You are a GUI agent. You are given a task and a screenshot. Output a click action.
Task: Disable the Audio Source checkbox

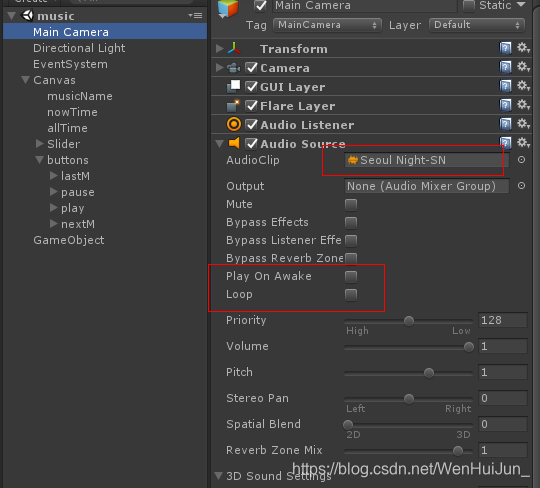point(251,143)
